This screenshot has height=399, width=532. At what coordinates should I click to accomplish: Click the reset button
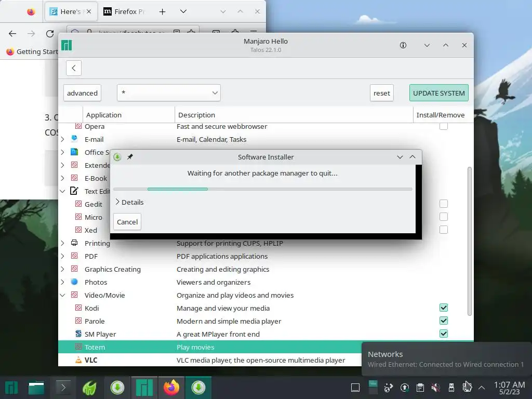[382, 92]
